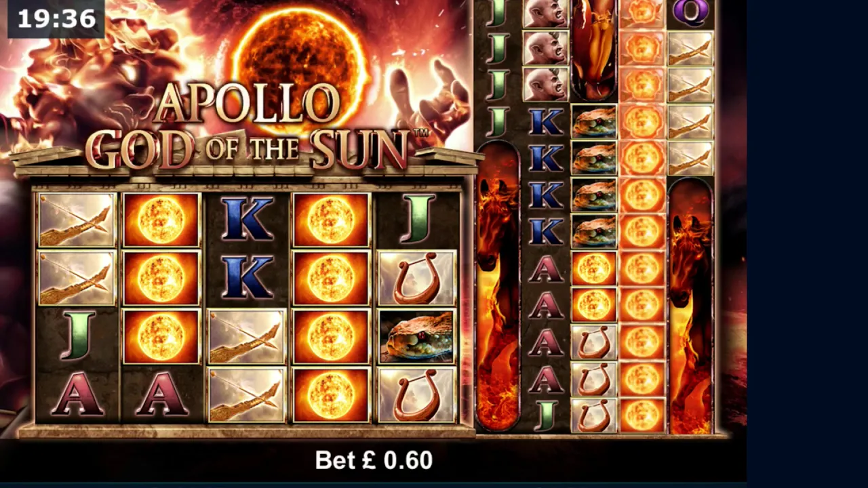Image resolution: width=868 pixels, height=488 pixels.
Task: Click the top blue K on the third main reel
Action: point(246,220)
